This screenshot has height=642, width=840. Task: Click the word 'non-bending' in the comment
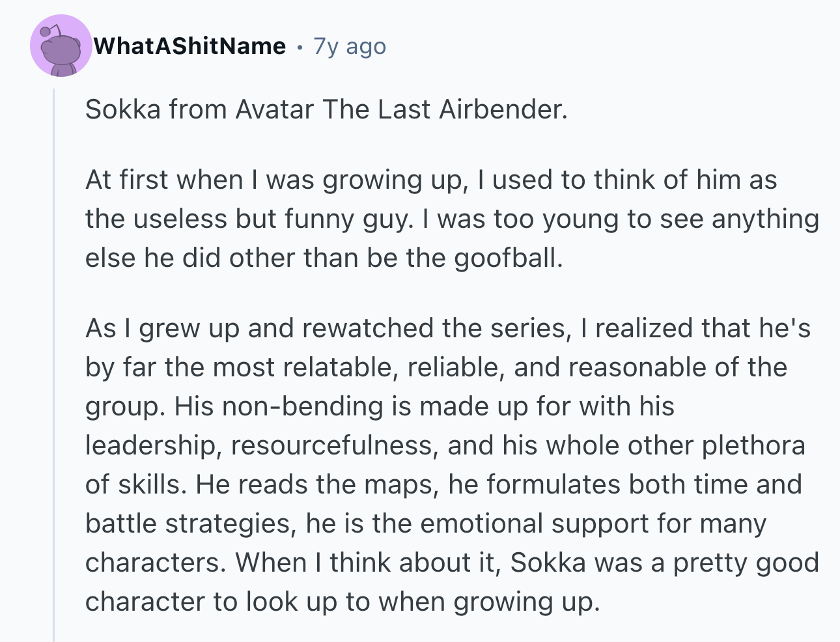(x=303, y=406)
